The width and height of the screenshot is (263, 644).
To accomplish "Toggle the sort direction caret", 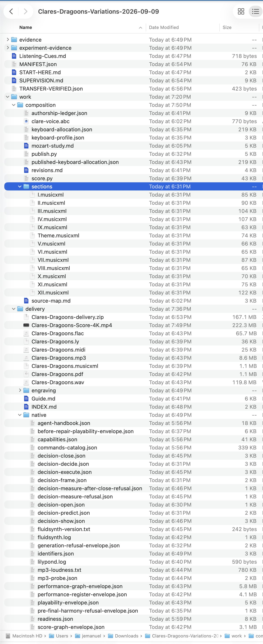I will point(140,28).
